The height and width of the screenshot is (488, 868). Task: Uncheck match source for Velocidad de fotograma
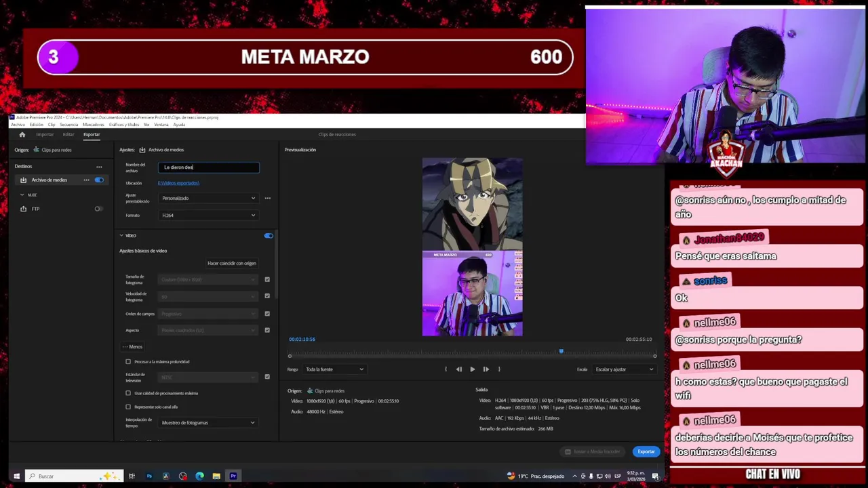tap(267, 296)
